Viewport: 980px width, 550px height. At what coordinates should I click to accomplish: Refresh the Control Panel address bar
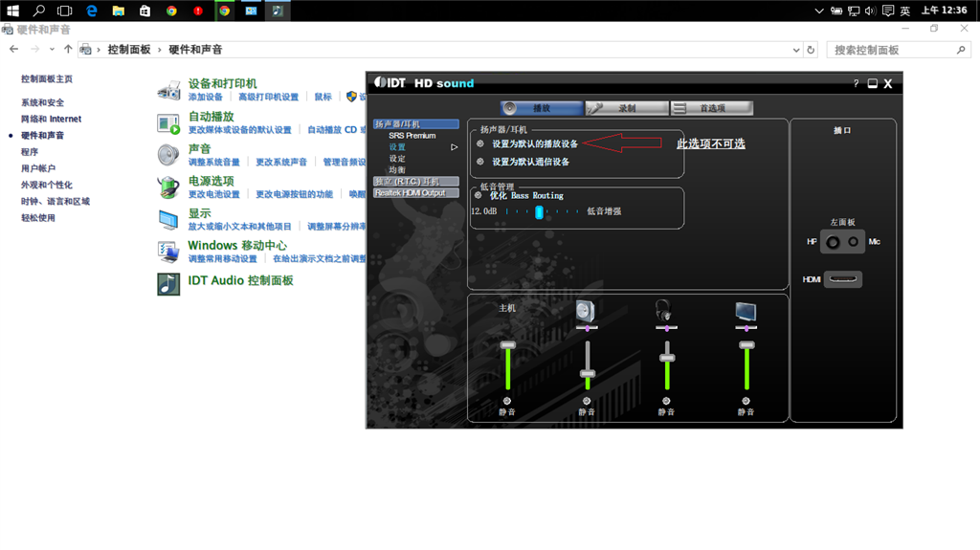point(811,50)
